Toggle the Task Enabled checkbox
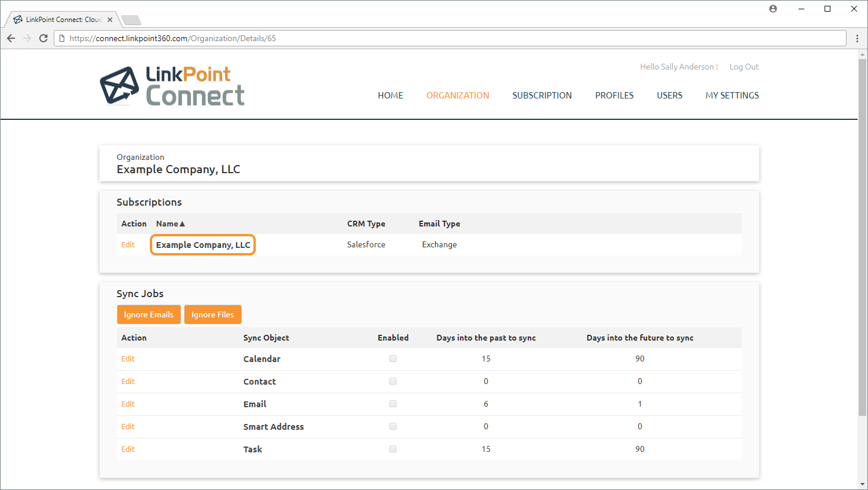The image size is (868, 490). pyautogui.click(x=393, y=449)
